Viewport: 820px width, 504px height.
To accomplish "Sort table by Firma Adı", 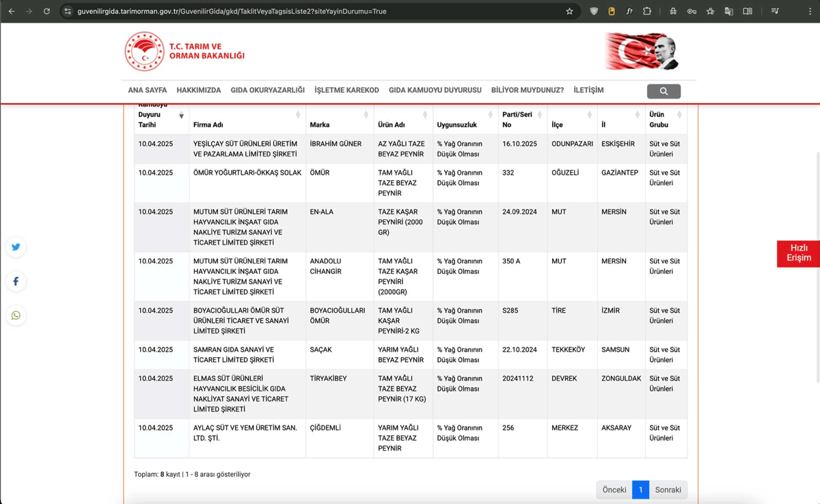I will (x=247, y=120).
